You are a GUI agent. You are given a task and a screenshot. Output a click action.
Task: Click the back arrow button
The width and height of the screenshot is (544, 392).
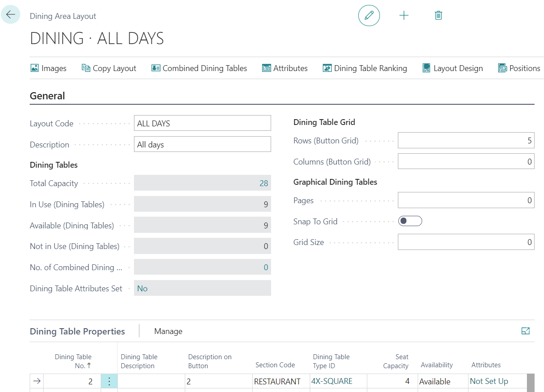click(10, 15)
